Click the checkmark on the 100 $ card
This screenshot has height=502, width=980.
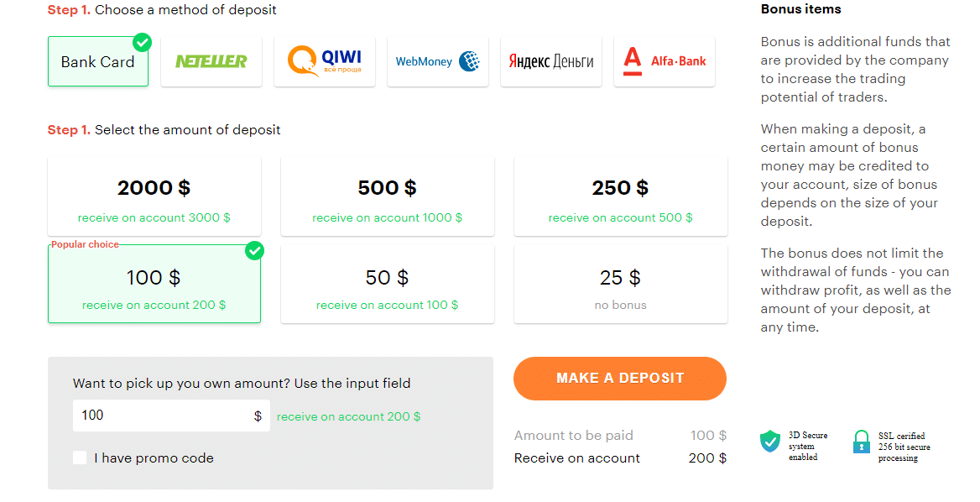coord(255,250)
